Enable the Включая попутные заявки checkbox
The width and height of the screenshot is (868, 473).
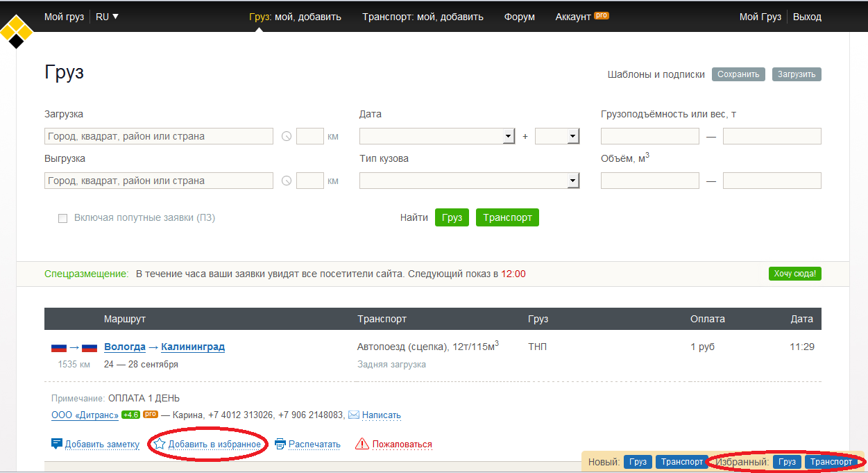tap(63, 218)
